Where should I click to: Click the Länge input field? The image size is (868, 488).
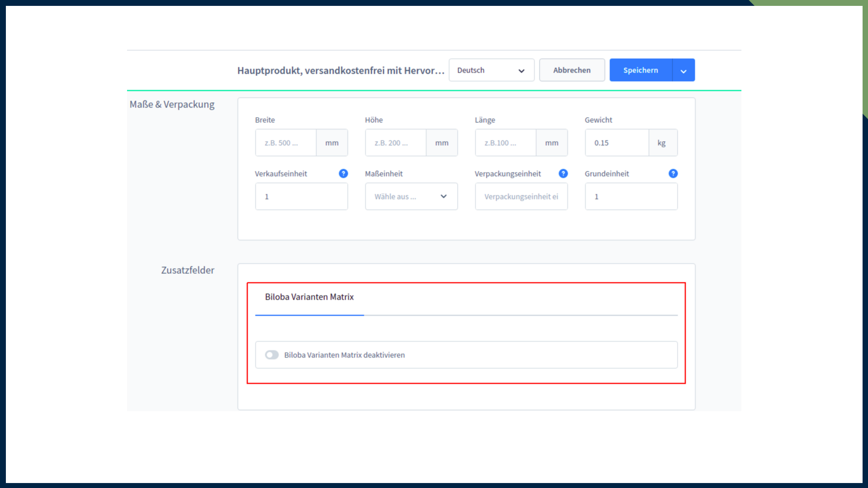(505, 143)
